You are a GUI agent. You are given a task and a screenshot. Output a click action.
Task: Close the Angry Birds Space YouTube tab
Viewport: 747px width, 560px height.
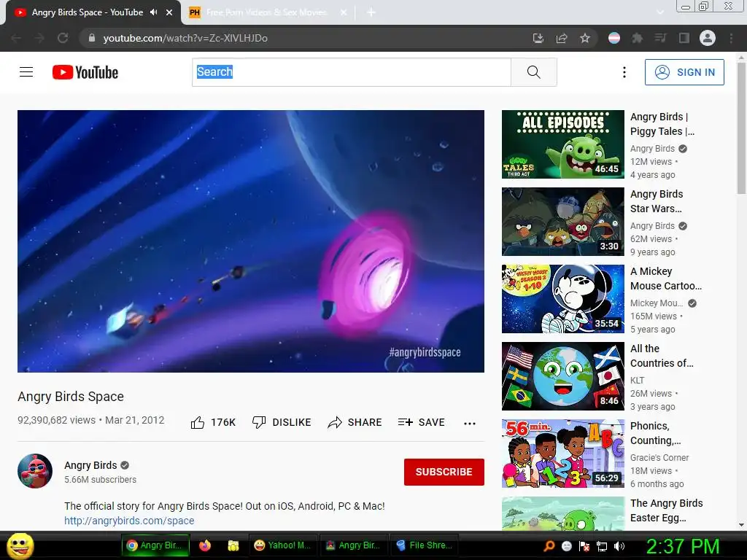pos(169,12)
